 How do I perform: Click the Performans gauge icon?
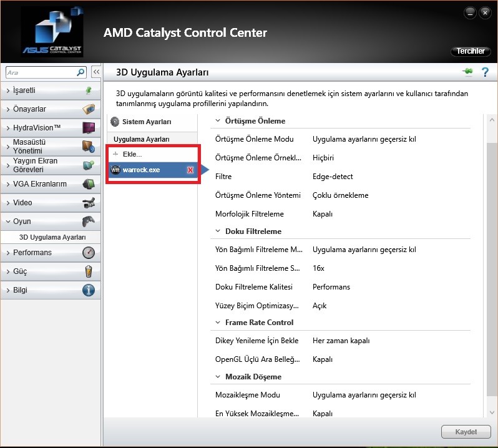click(89, 253)
